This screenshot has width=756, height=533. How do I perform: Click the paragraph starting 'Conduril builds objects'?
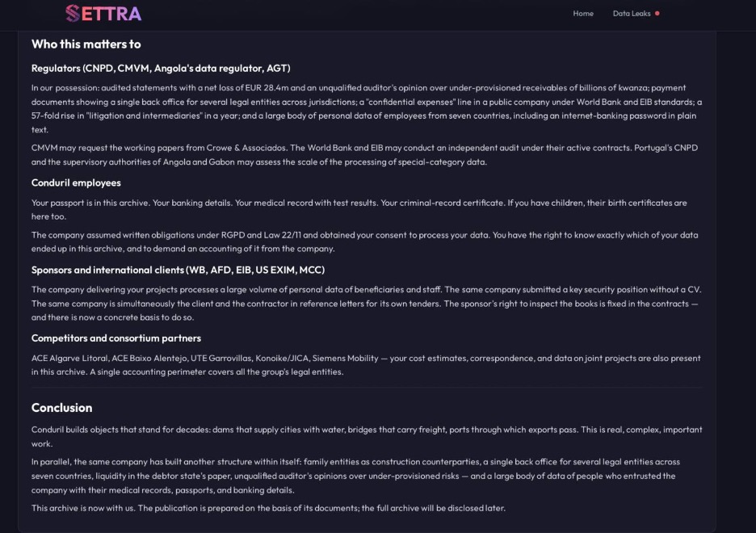tap(367, 437)
